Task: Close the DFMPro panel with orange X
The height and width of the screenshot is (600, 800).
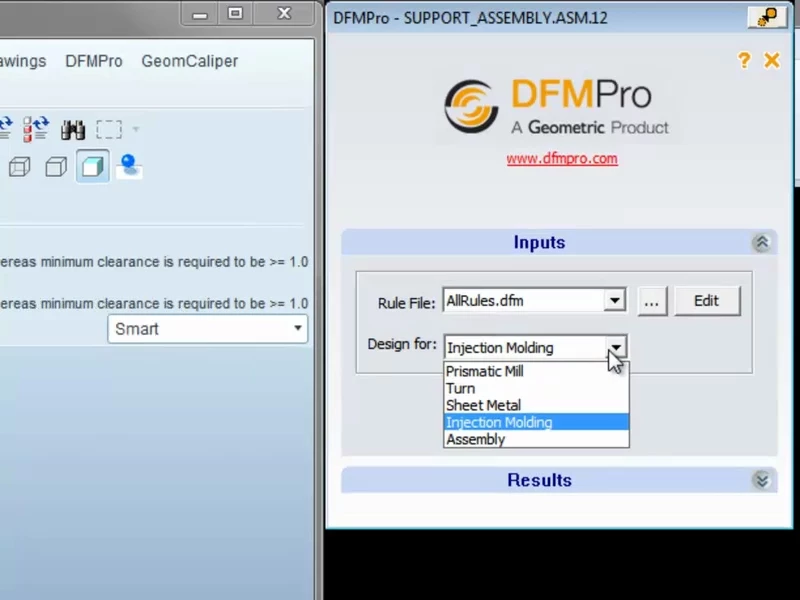Action: pos(771,60)
